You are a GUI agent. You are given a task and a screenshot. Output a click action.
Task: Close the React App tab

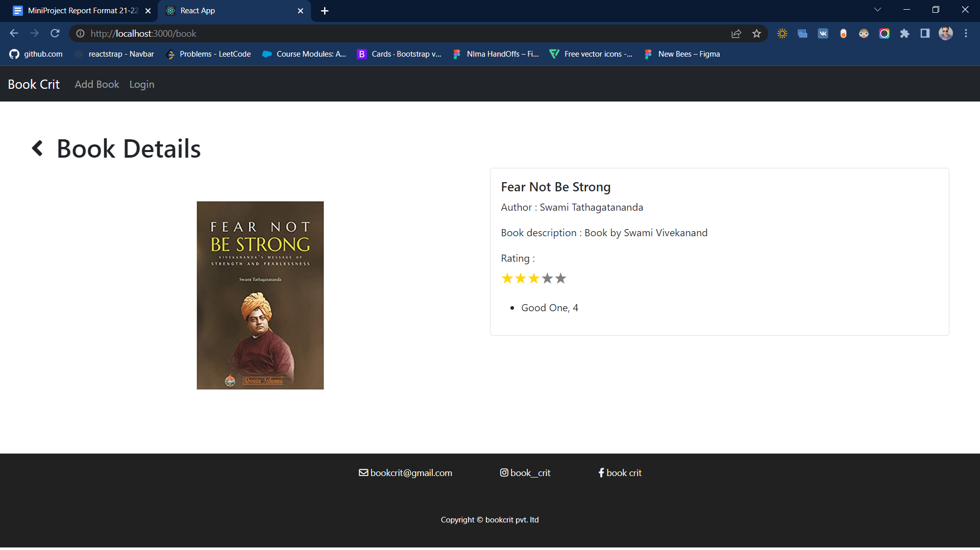click(x=301, y=11)
